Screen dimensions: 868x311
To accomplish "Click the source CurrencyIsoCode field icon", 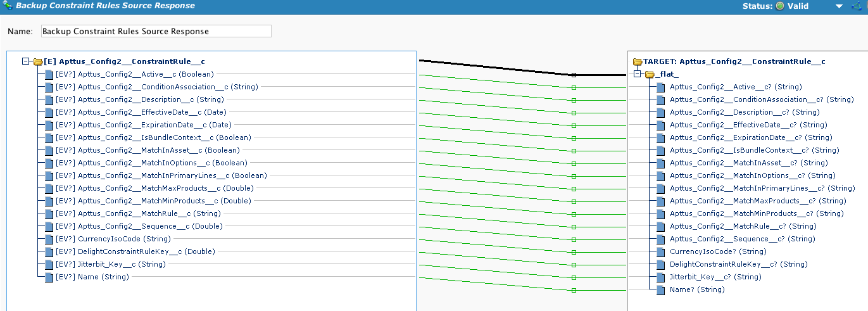I will (49, 239).
